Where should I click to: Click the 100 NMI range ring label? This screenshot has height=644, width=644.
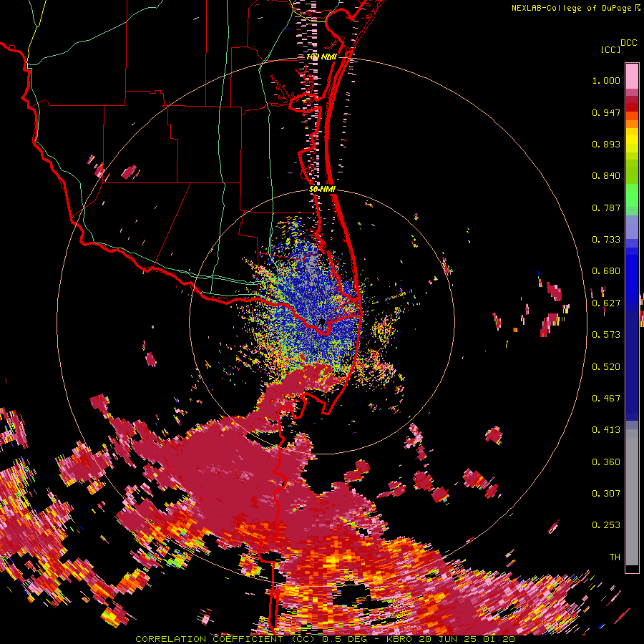click(321, 57)
